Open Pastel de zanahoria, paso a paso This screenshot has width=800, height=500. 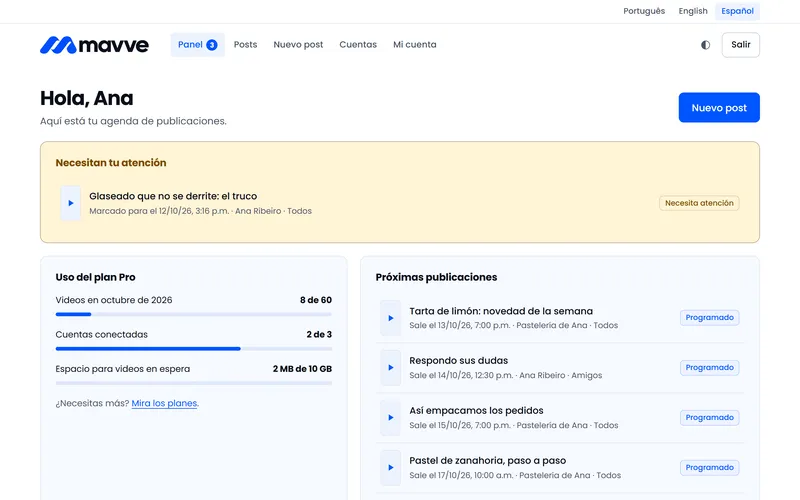pyautogui.click(x=488, y=461)
